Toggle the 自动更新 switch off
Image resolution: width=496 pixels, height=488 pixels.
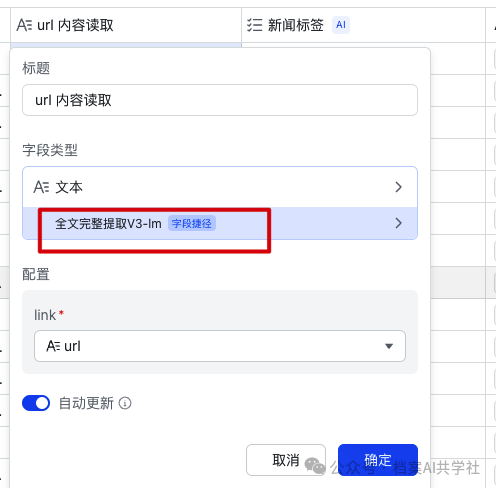[x=36, y=403]
